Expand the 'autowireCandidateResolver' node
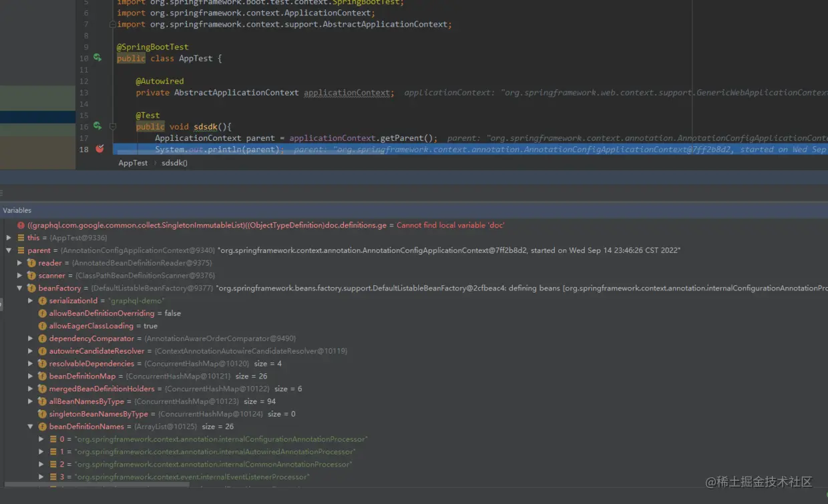The width and height of the screenshot is (828, 504). click(30, 351)
